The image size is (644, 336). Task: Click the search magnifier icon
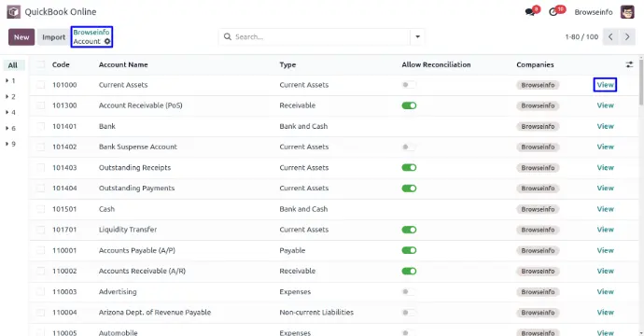pyautogui.click(x=227, y=37)
